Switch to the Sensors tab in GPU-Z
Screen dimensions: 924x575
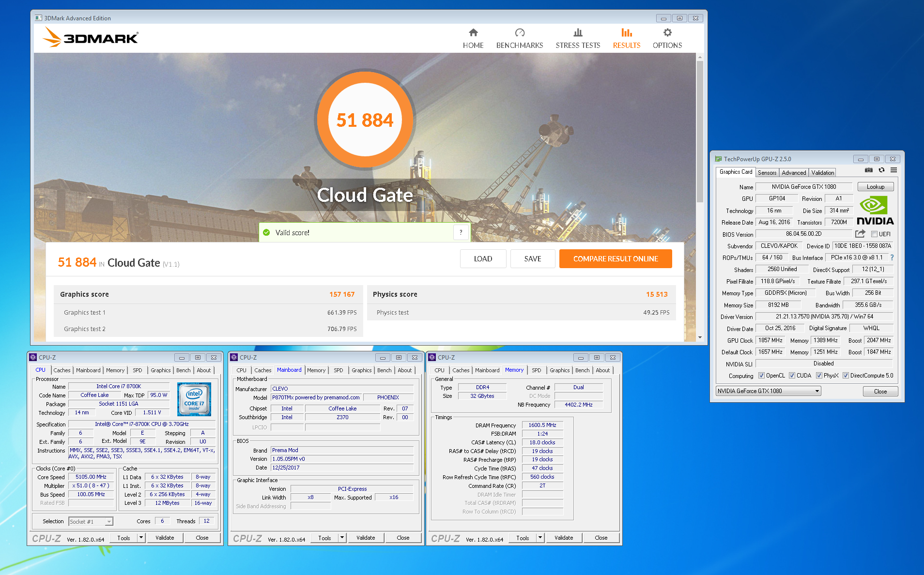767,173
